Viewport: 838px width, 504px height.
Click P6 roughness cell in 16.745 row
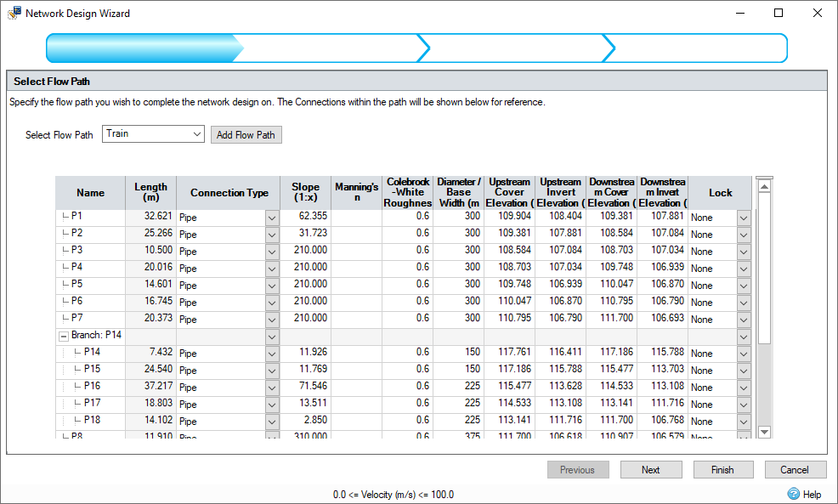pos(408,303)
